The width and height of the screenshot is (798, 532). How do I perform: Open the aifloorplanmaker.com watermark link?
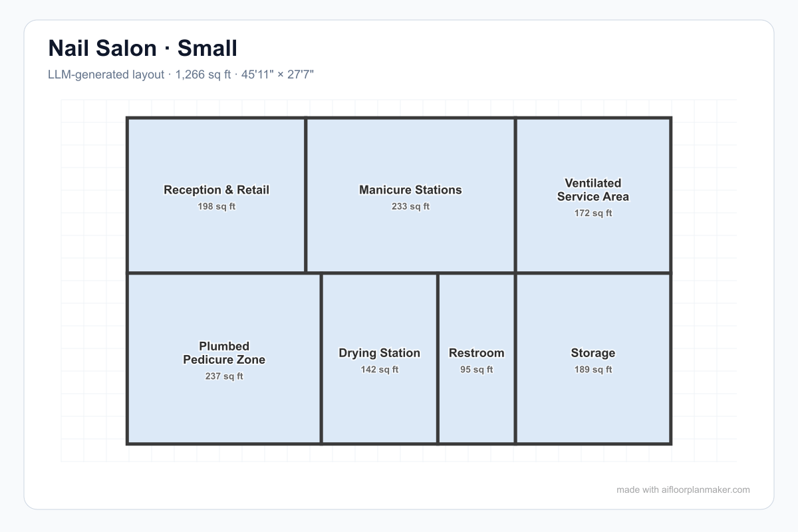click(683, 490)
